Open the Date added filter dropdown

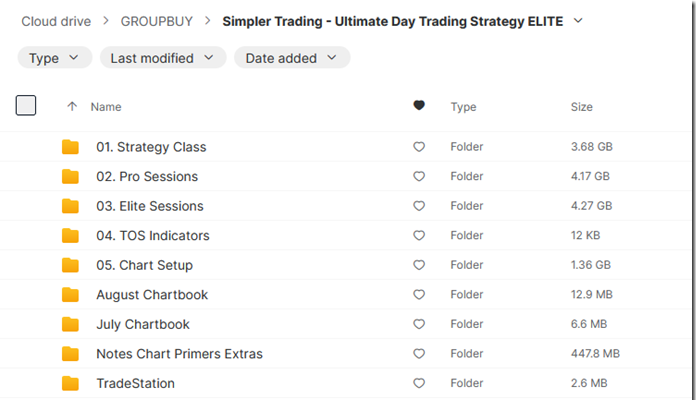click(292, 58)
